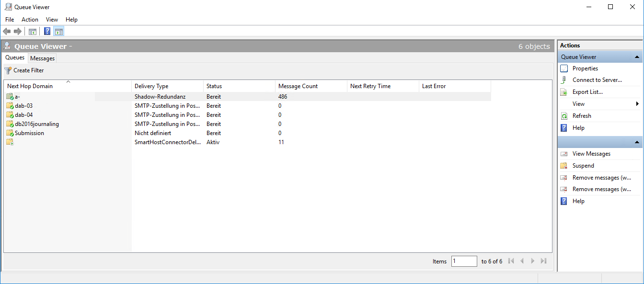Select the db2016journaling queue row
This screenshot has width=644, height=284.
(36, 124)
